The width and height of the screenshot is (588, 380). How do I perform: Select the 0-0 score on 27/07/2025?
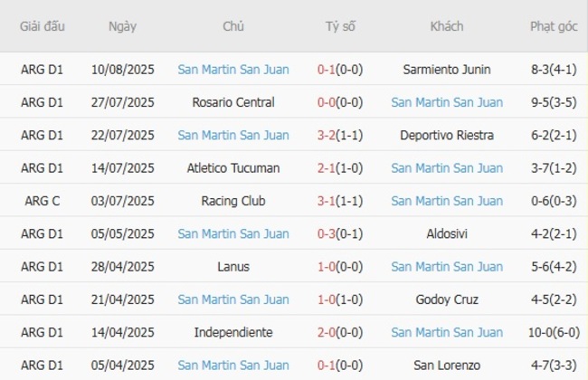click(x=327, y=102)
